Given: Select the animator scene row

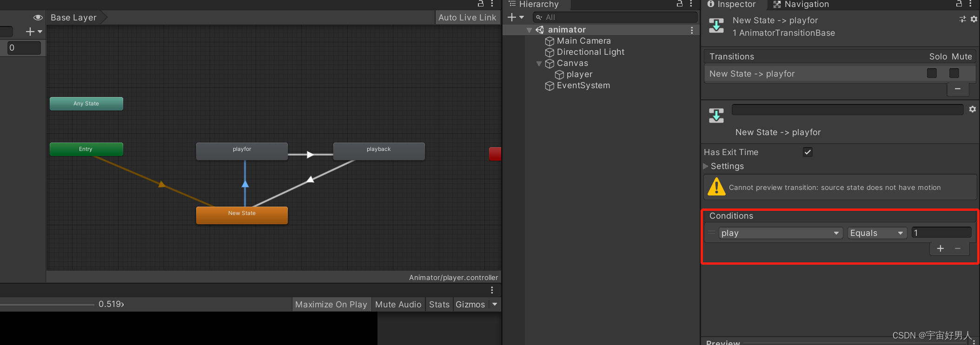Looking at the screenshot, I should pos(602,30).
